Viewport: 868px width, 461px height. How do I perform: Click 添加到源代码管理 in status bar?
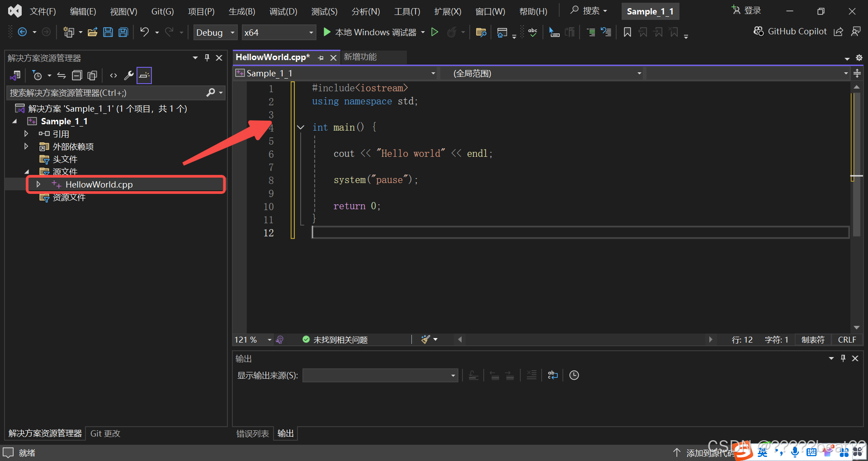[703, 452]
